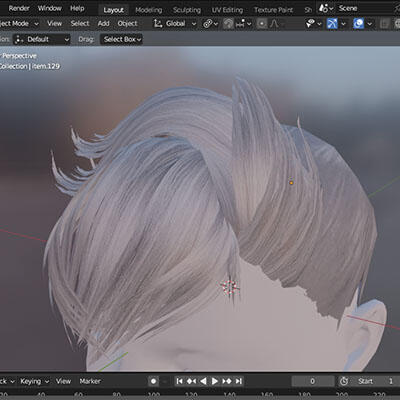Click the current frame number field
This screenshot has width=400, height=400.
(313, 381)
